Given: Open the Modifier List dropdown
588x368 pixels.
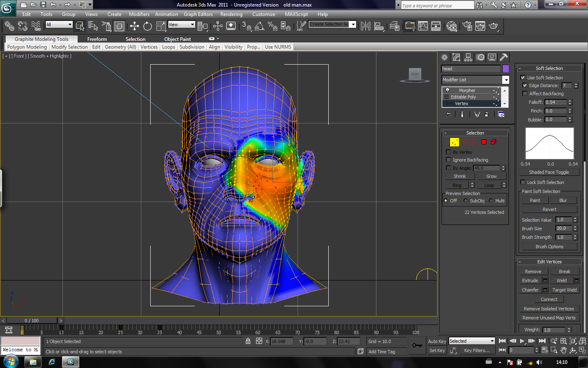Looking at the screenshot, I should point(506,80).
